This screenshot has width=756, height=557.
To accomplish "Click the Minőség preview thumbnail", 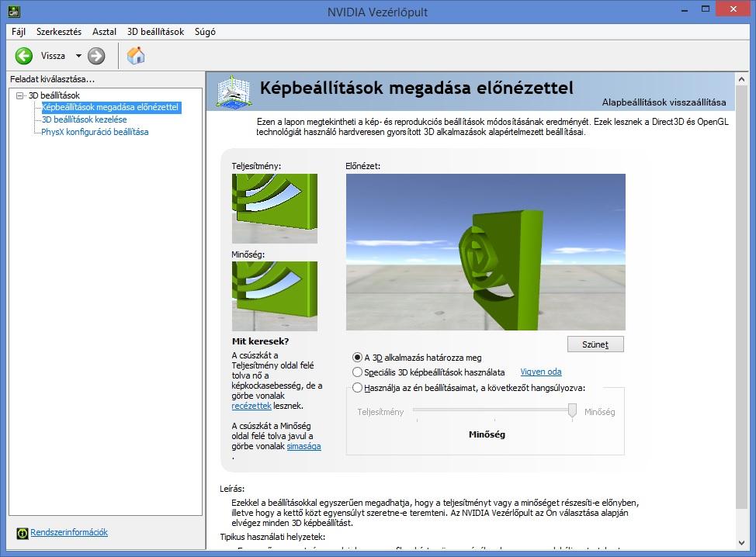I will coord(275,296).
